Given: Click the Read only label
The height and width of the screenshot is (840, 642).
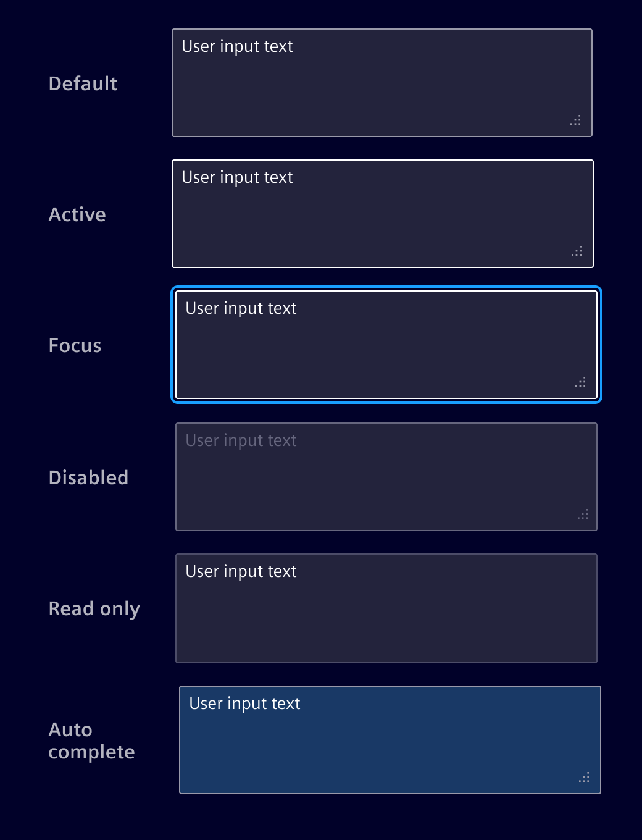Looking at the screenshot, I should (94, 608).
